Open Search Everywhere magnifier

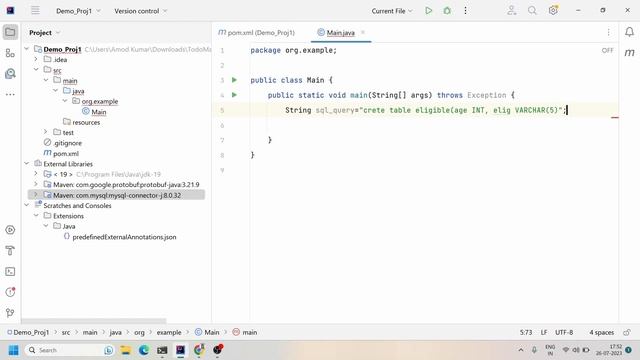pyautogui.click(x=532, y=11)
